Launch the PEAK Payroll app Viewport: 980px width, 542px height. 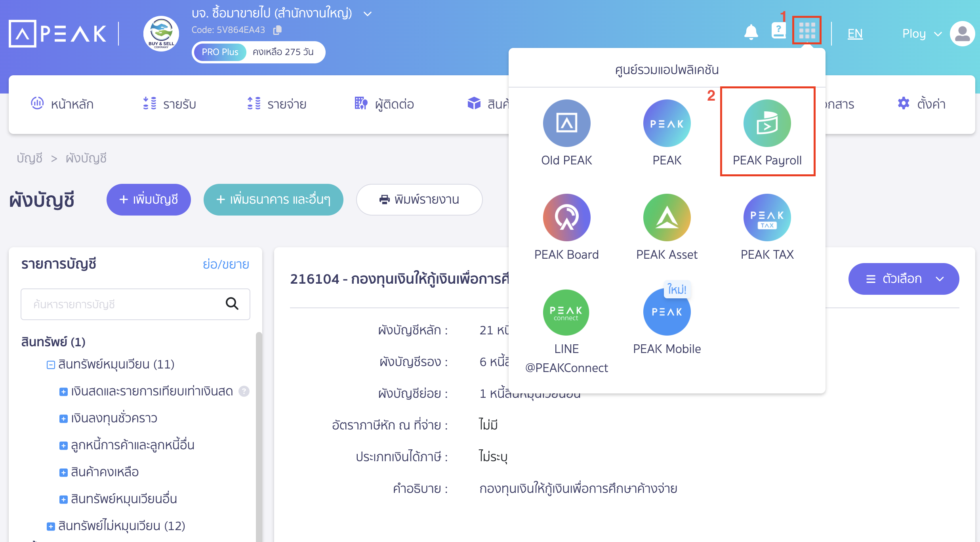point(767,133)
